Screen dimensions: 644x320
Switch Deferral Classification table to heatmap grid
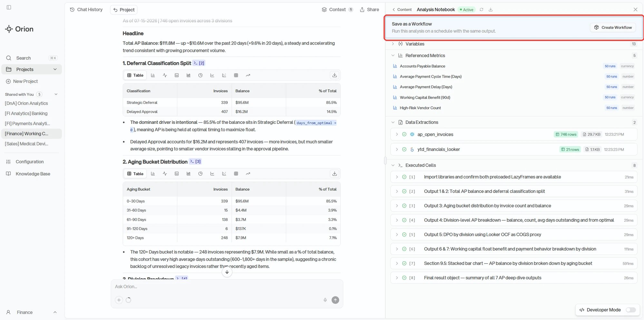[236, 75]
